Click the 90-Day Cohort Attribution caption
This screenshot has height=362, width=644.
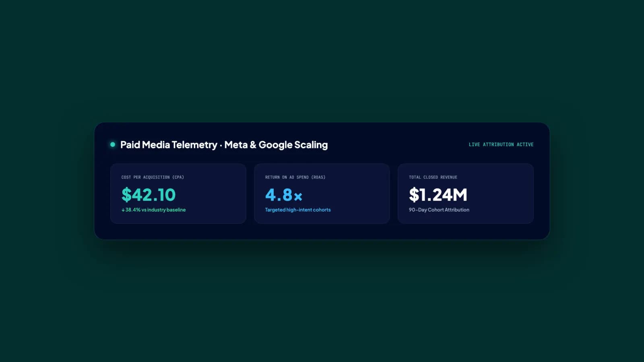[439, 210]
